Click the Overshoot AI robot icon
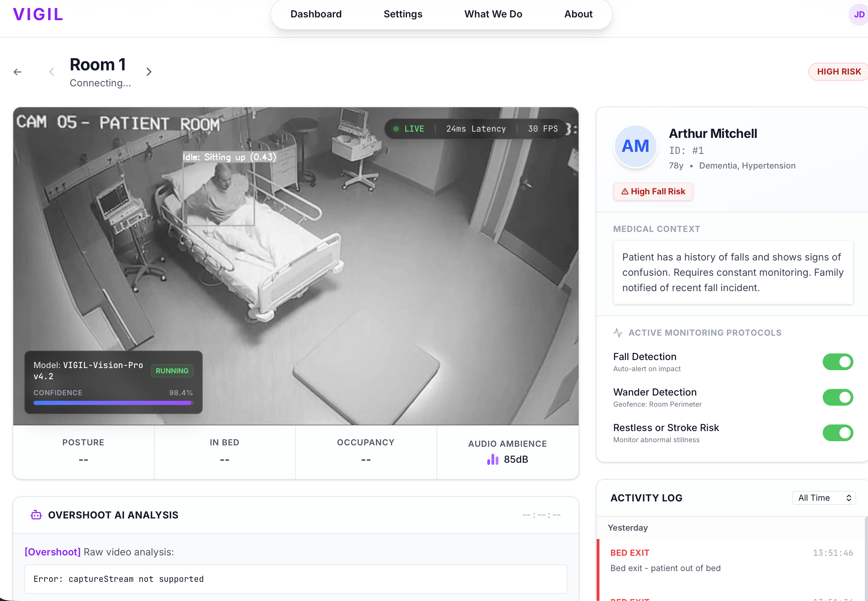 click(x=36, y=515)
